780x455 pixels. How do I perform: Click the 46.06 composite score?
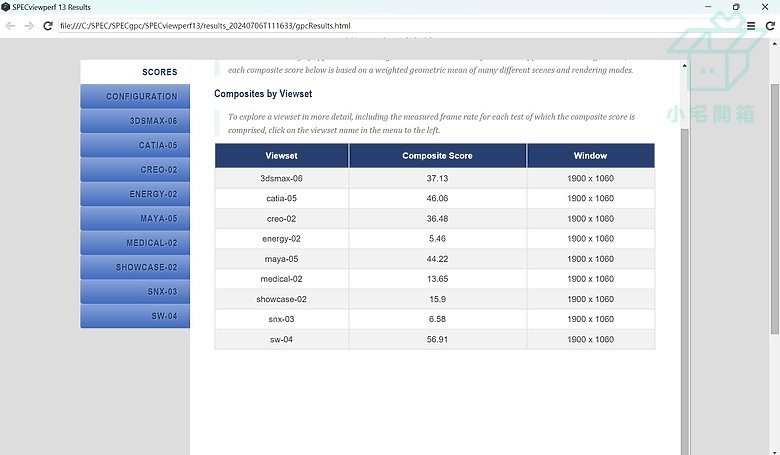(x=437, y=198)
